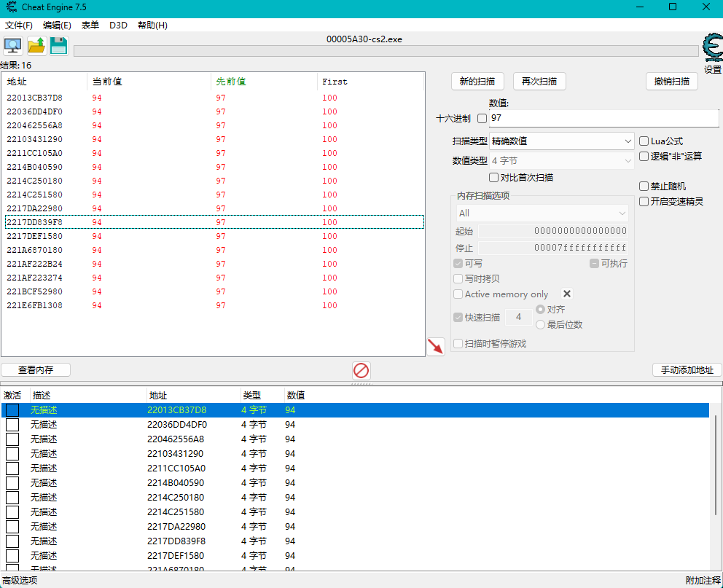Copy selected addresses with the red arrow
Viewport: 723px width, 588px height.
click(x=435, y=347)
